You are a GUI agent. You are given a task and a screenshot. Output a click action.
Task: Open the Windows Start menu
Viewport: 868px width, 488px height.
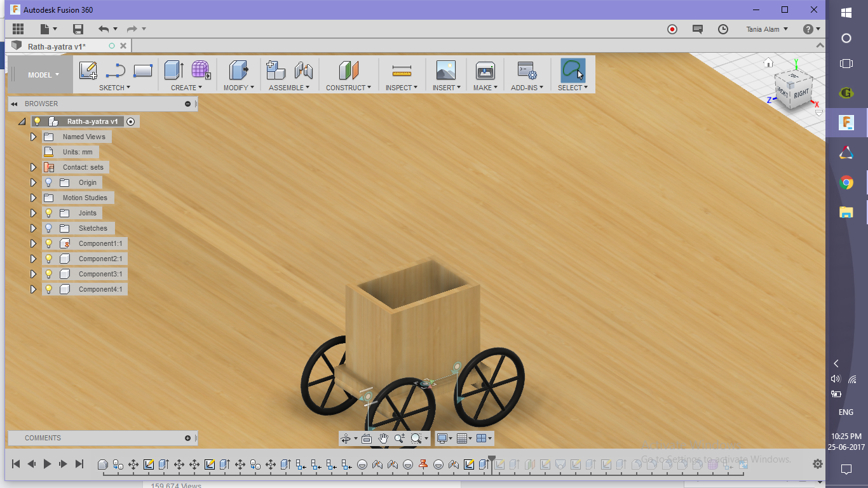846,12
